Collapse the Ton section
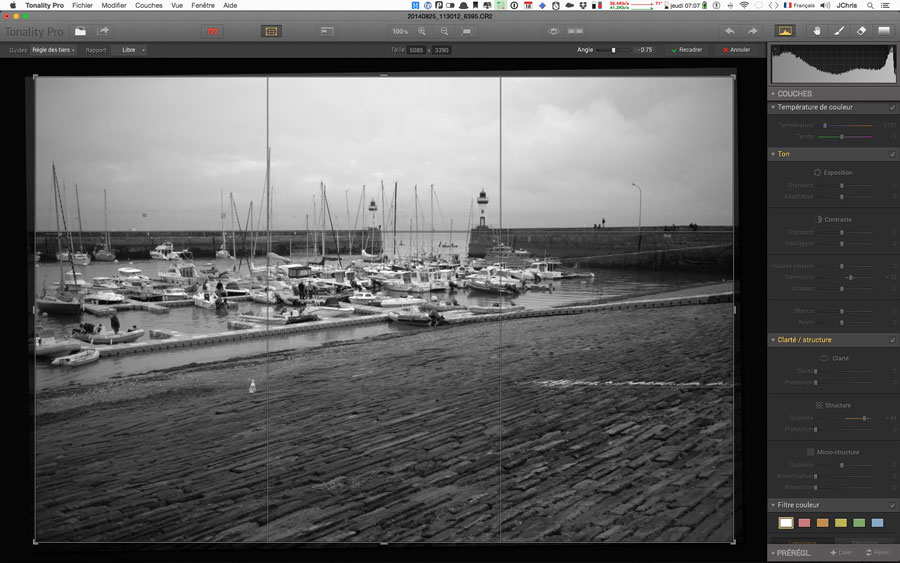 [773, 154]
